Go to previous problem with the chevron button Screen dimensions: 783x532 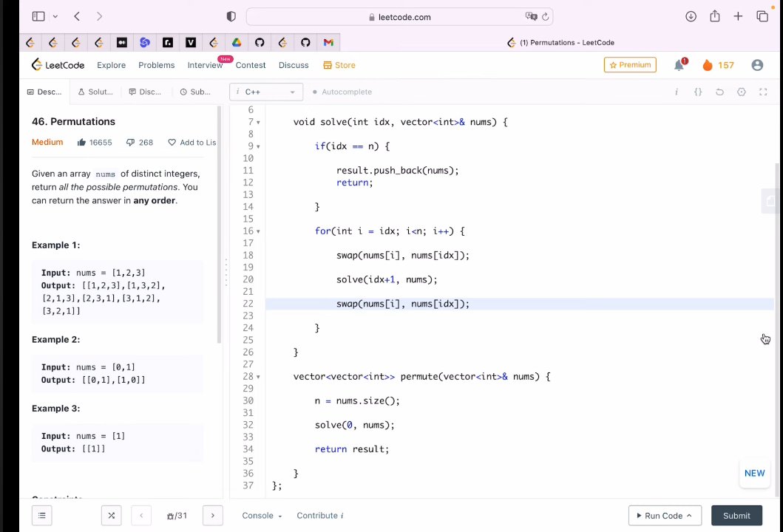click(x=141, y=516)
